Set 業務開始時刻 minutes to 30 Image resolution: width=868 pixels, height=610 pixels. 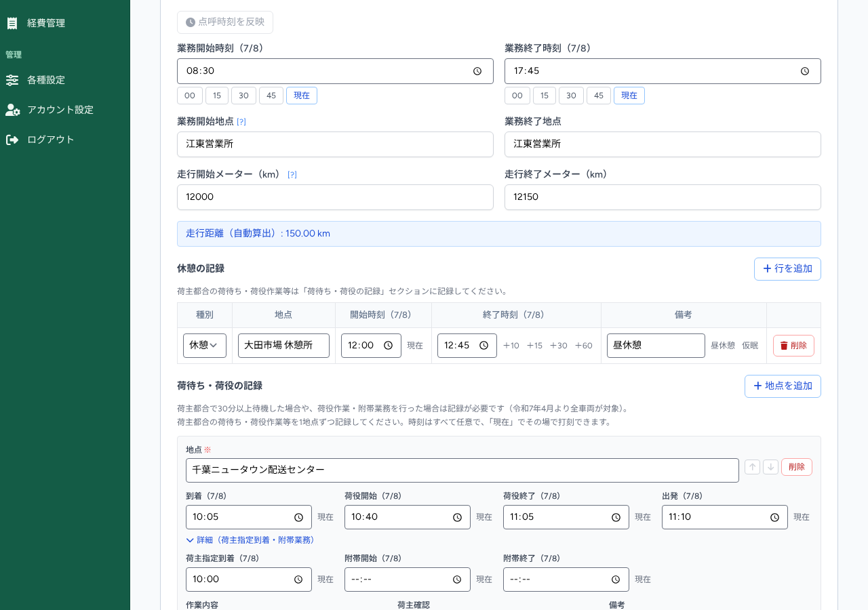pos(243,96)
